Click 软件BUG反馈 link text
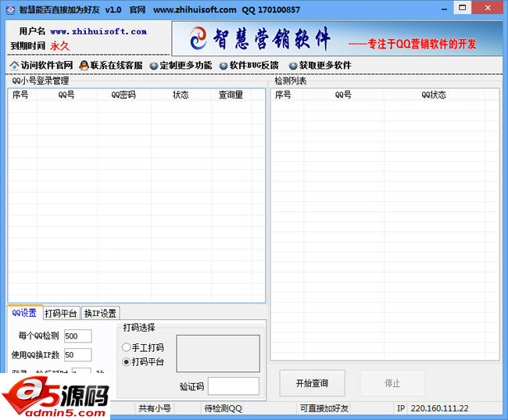508x420 pixels. [x=254, y=66]
